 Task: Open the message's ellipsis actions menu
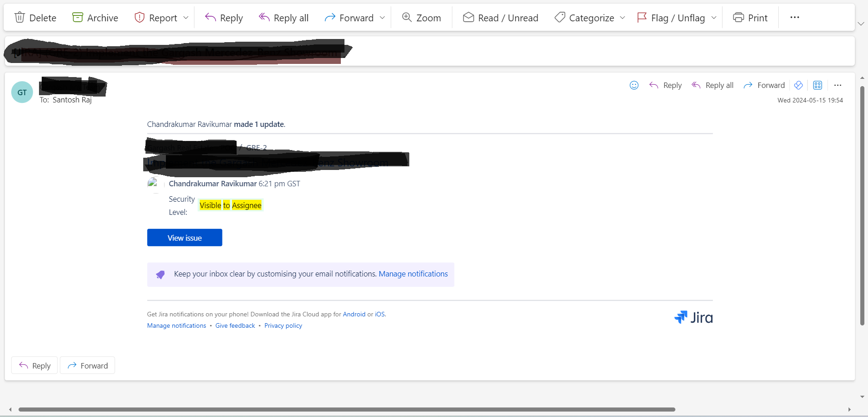coord(837,85)
